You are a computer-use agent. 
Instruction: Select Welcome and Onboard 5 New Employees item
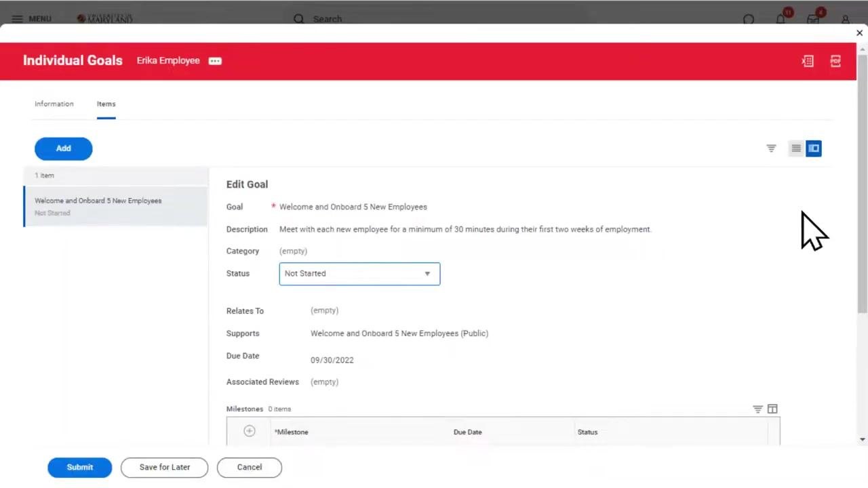[116, 206]
